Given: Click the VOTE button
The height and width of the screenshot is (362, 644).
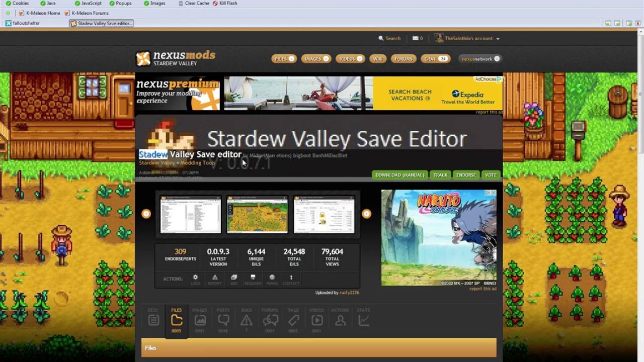Looking at the screenshot, I should tap(491, 175).
